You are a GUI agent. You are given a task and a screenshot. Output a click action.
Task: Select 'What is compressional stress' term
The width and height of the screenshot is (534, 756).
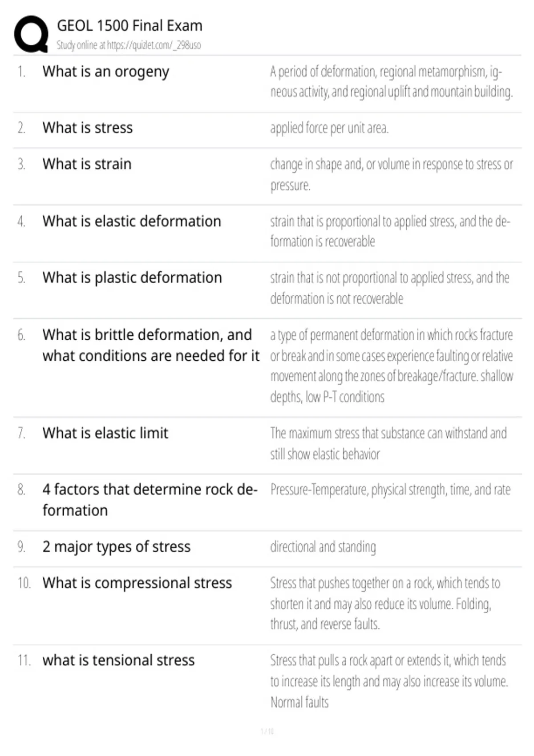(x=137, y=583)
